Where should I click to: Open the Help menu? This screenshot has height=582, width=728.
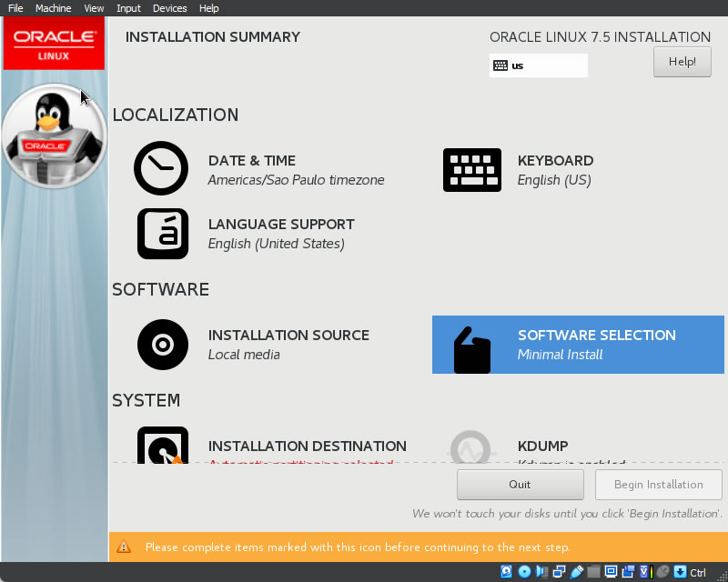pos(209,8)
